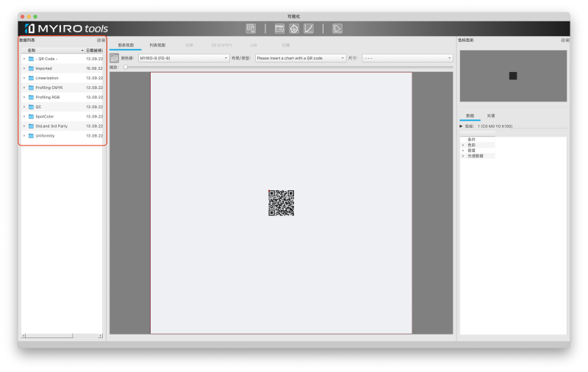Click the MYIRO tools logo
The image size is (588, 372).
coord(66,29)
